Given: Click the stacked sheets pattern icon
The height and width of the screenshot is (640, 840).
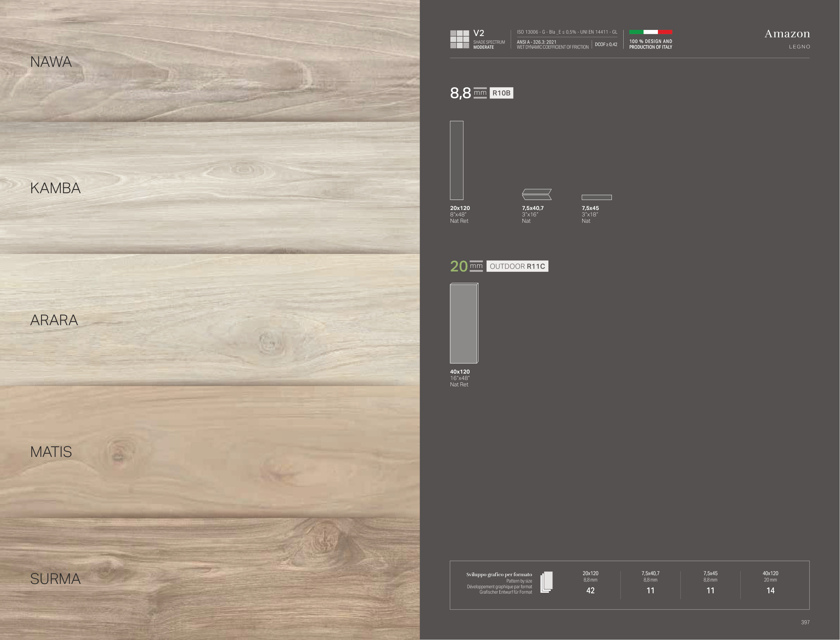Looking at the screenshot, I should point(546,582).
